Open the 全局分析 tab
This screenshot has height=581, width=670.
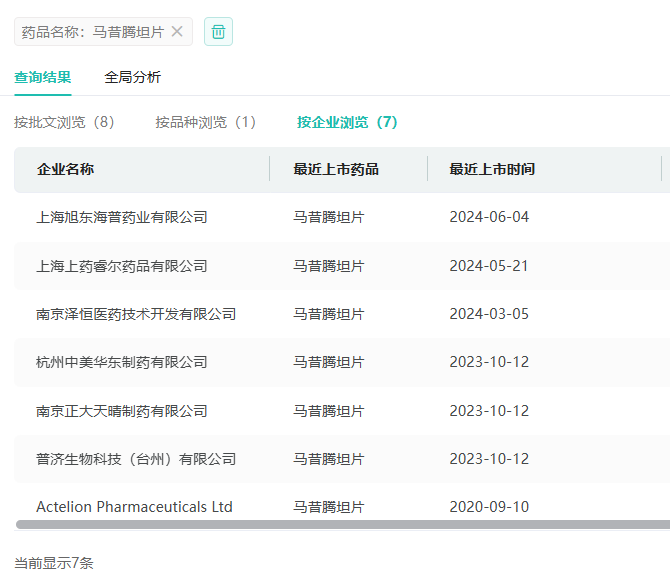132,77
